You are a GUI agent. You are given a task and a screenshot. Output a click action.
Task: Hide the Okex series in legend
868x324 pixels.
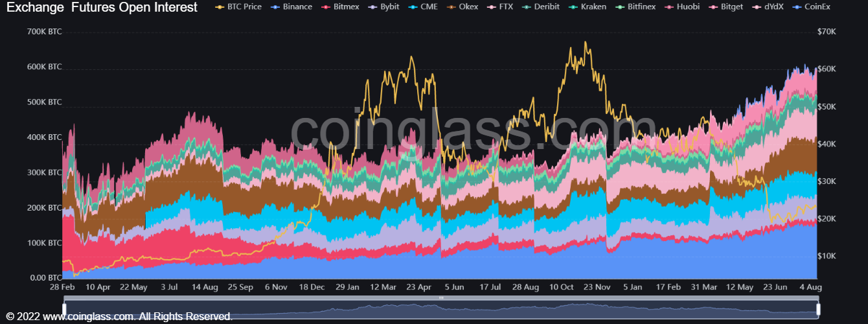[463, 6]
